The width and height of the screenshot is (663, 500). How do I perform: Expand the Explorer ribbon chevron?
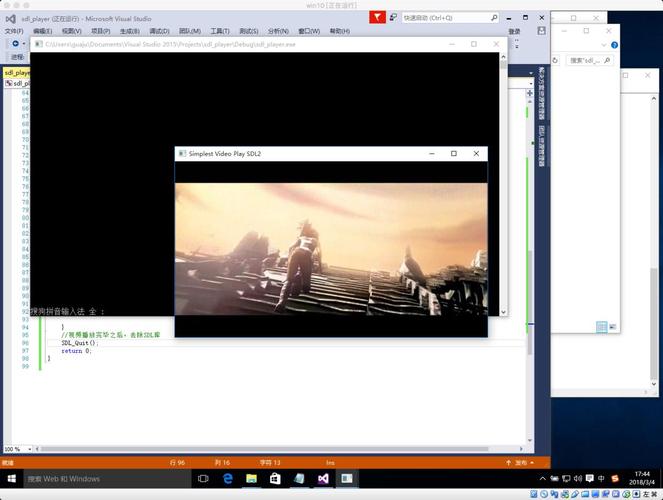pyautogui.click(x=603, y=45)
